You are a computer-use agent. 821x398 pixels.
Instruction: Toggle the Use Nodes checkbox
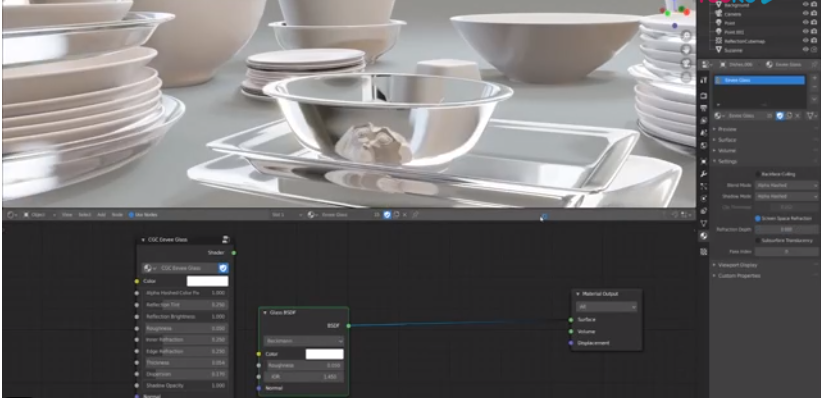[x=131, y=215]
